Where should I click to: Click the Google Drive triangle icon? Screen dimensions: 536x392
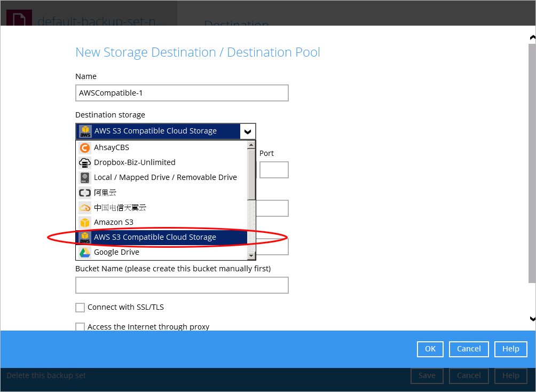click(85, 253)
